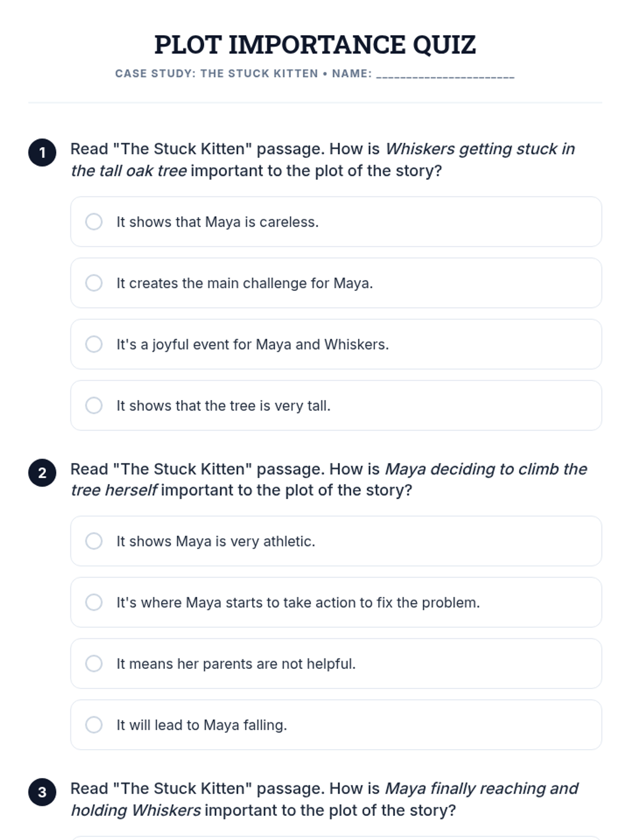
Task: Click the question 3 number badge
Action: tap(42, 792)
